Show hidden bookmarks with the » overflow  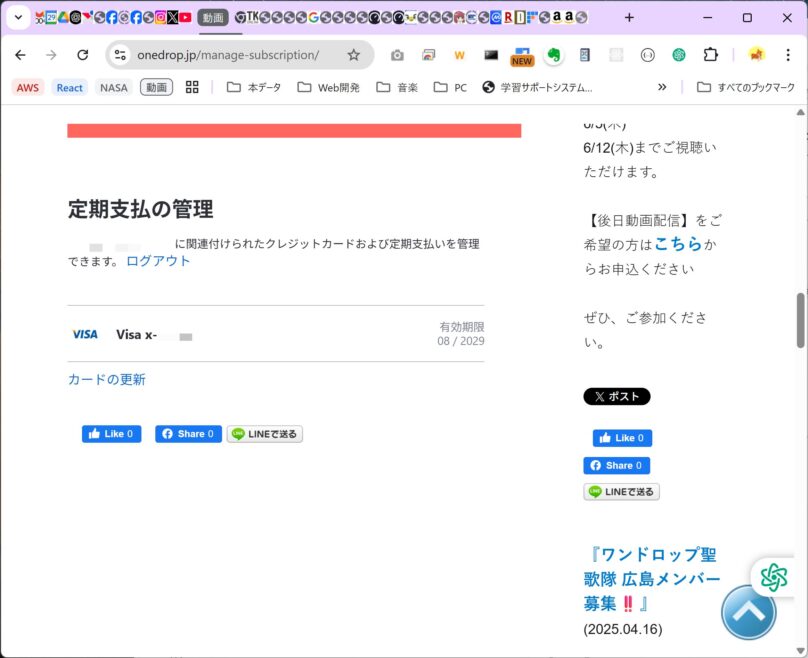tap(662, 87)
